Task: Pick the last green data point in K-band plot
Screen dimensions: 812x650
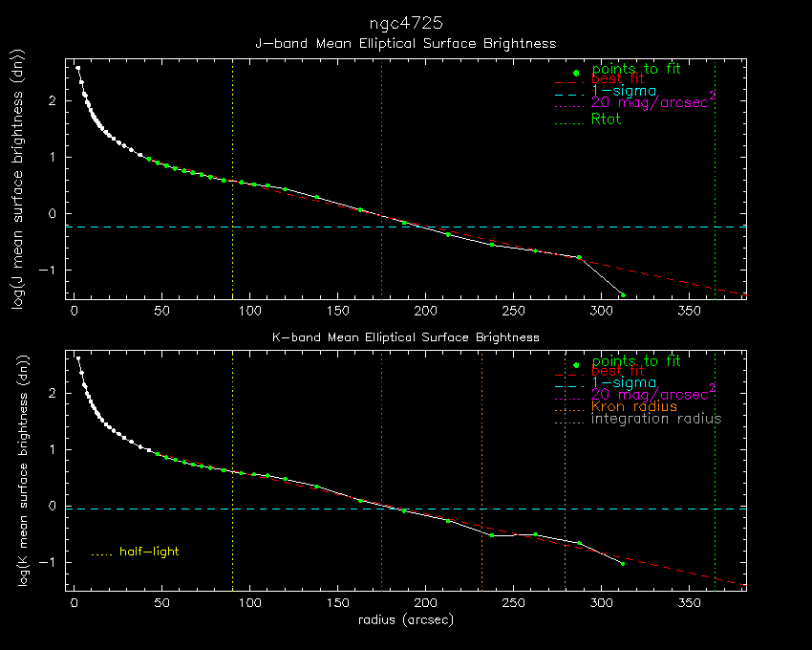Action: point(623,564)
